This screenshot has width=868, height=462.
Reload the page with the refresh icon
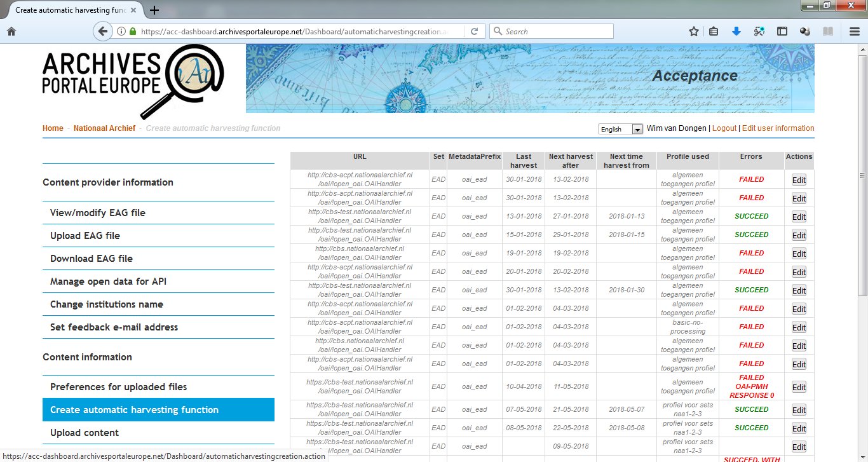coord(474,31)
